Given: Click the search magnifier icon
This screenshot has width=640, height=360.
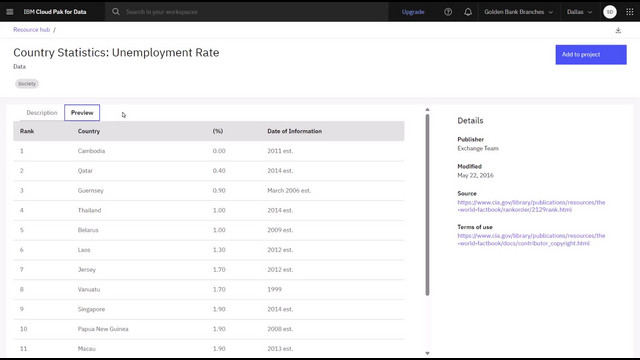Looking at the screenshot, I should click(116, 12).
